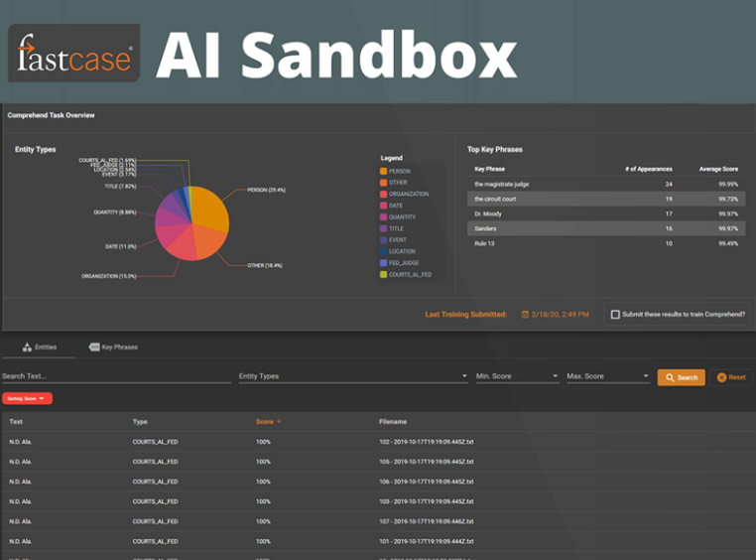Image resolution: width=756 pixels, height=560 pixels.
Task: Click filename starting with 102 - 2019-10-17
Action: tap(427, 442)
